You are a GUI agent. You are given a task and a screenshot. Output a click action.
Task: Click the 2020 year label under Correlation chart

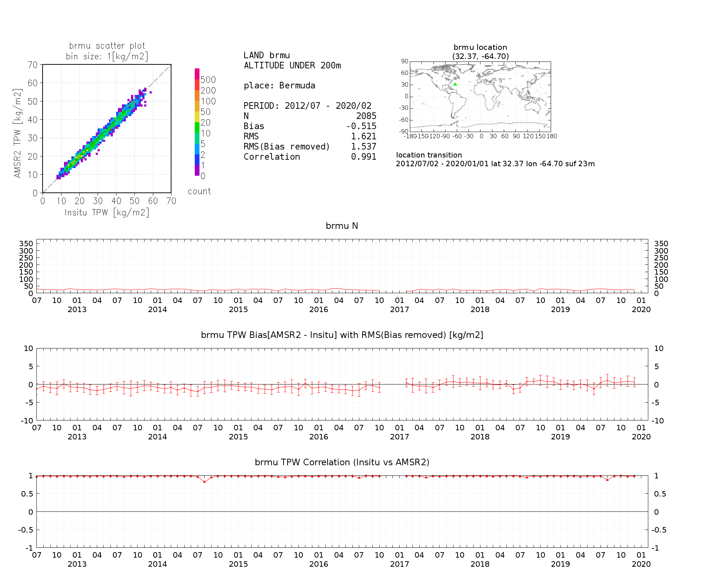[641, 564]
